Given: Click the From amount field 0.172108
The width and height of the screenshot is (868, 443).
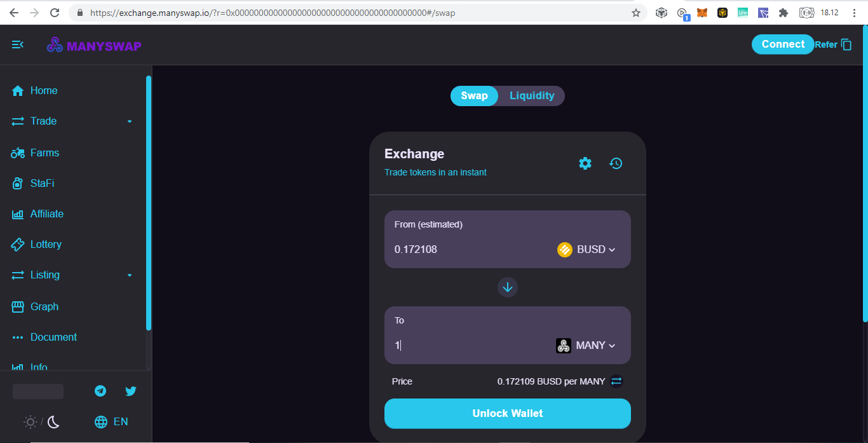Looking at the screenshot, I should [470, 249].
